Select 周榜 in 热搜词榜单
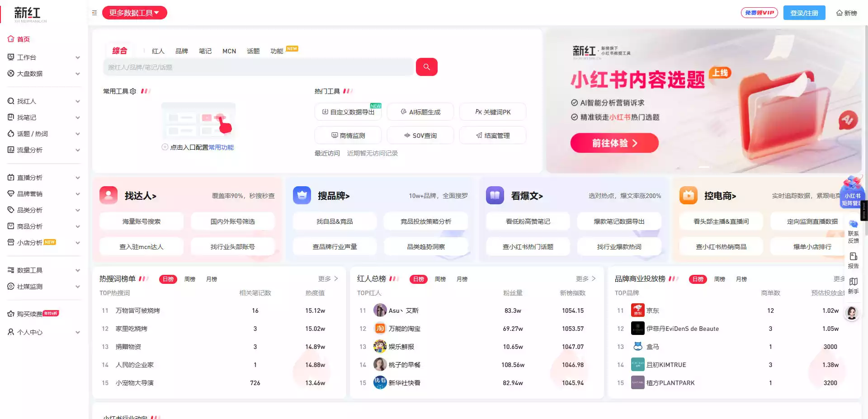 tap(190, 279)
